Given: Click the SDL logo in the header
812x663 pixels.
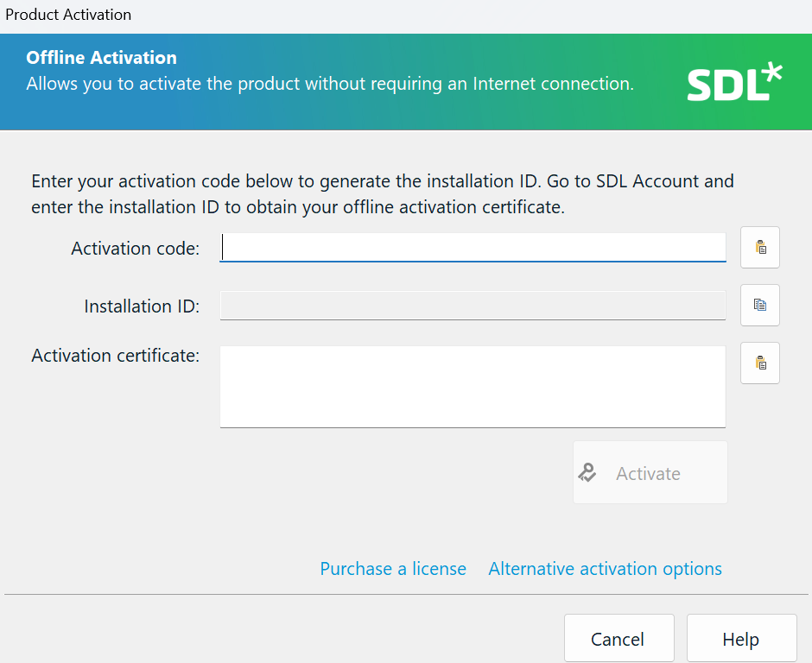Looking at the screenshot, I should coord(735,82).
